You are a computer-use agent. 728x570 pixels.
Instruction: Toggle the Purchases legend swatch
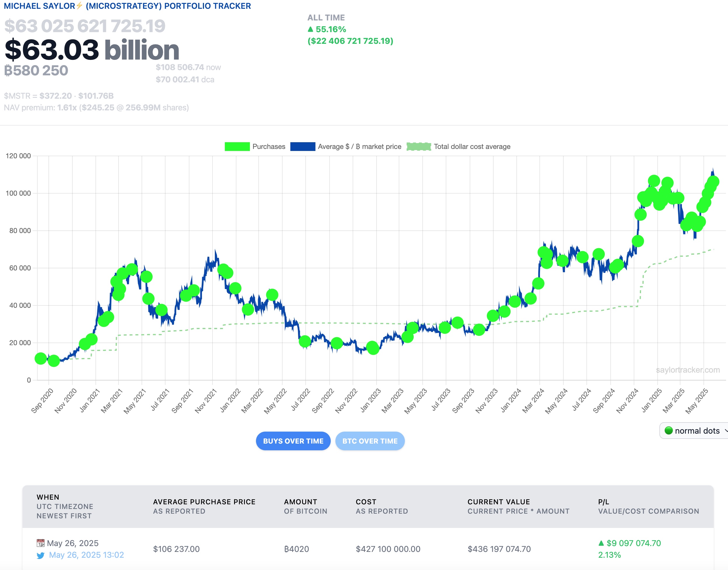click(237, 147)
